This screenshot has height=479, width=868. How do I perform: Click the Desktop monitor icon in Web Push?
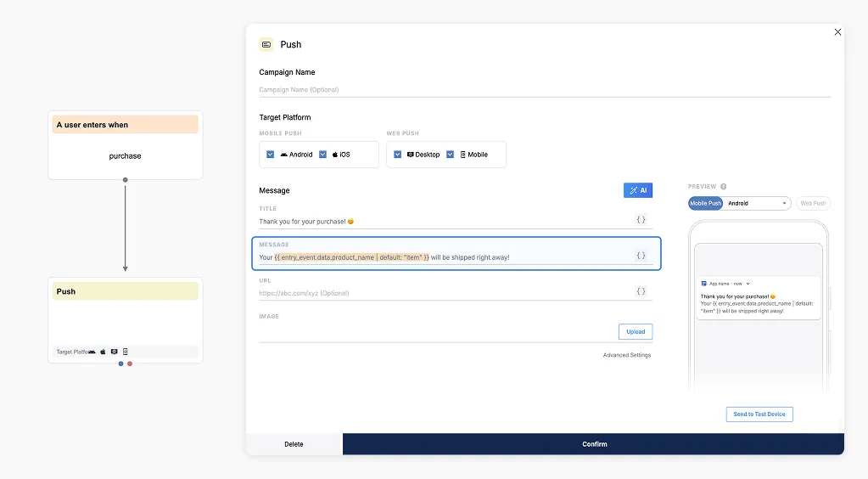pos(410,155)
